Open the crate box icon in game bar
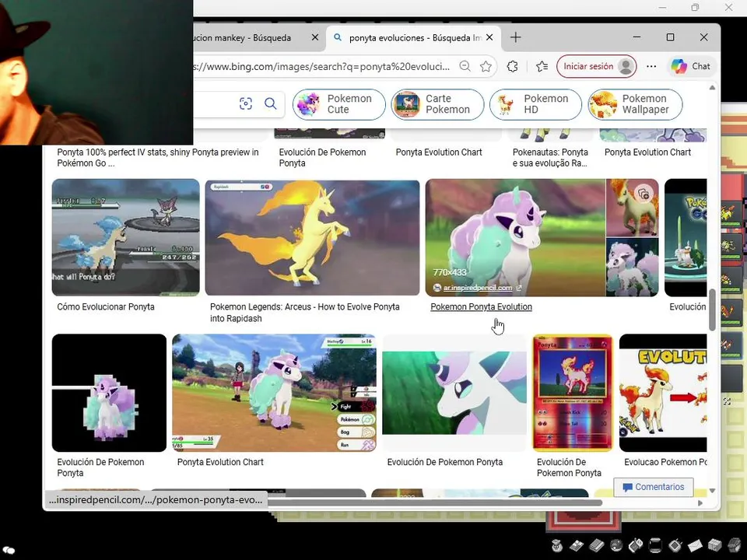 (714, 545)
